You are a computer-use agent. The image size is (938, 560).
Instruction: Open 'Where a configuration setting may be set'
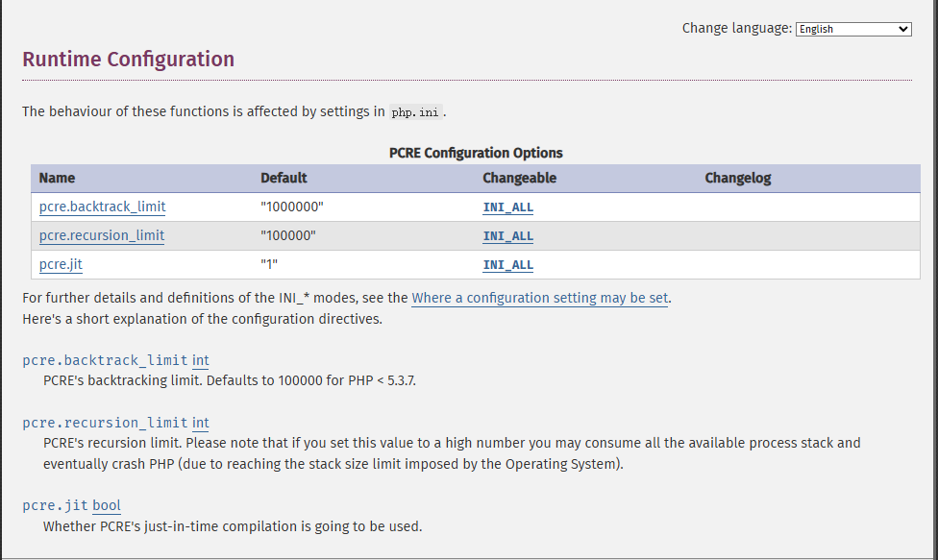click(539, 298)
